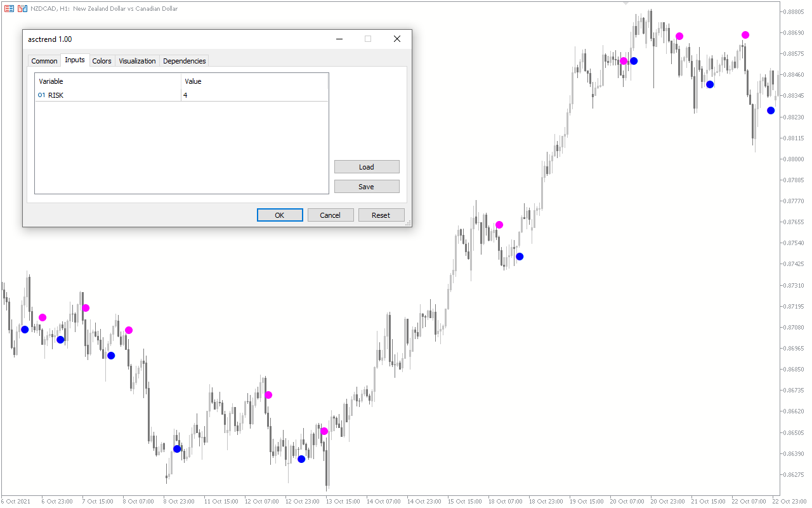This screenshot has width=812, height=508.
Task: Click the 0.88460 price label
Action: [x=795, y=74]
